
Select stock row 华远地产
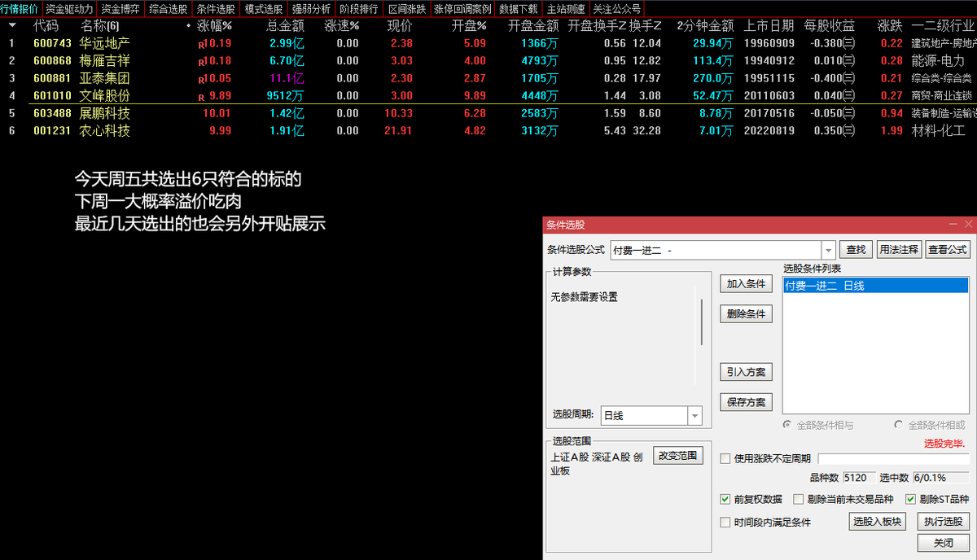(488, 43)
